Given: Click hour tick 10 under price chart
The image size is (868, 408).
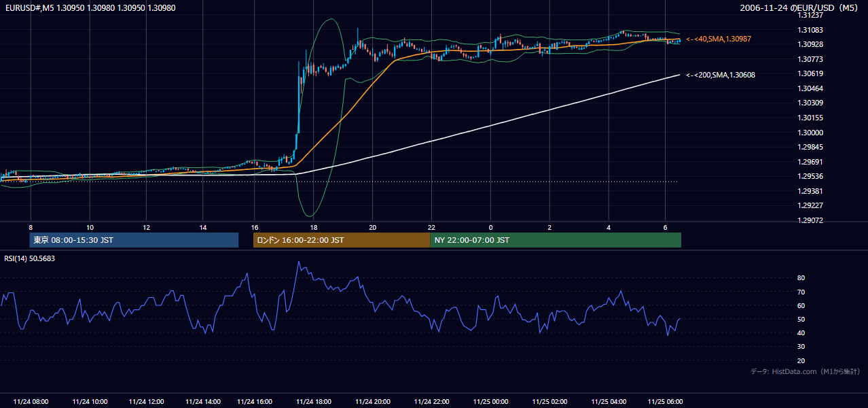Looking at the screenshot, I should tap(90, 227).
